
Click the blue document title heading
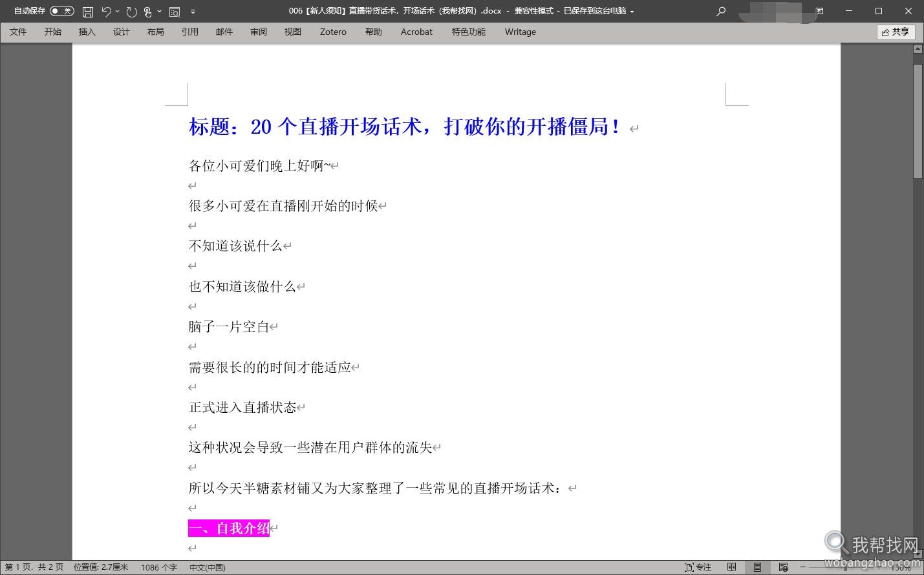405,127
